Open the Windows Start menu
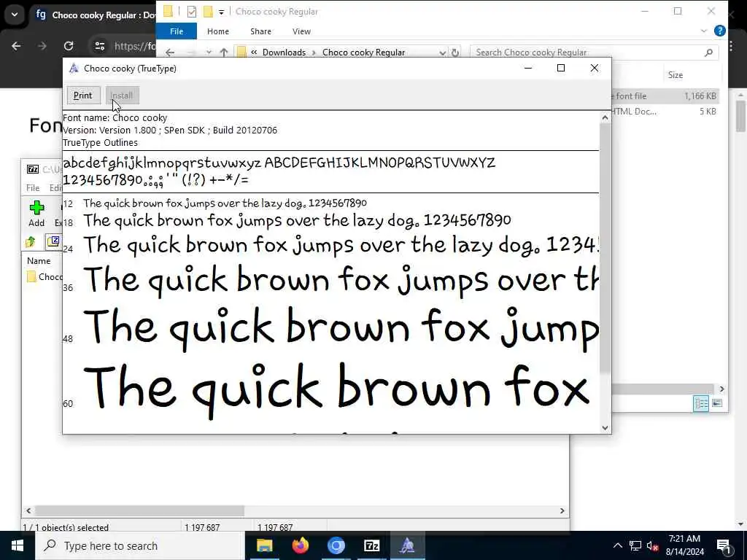 point(18,545)
